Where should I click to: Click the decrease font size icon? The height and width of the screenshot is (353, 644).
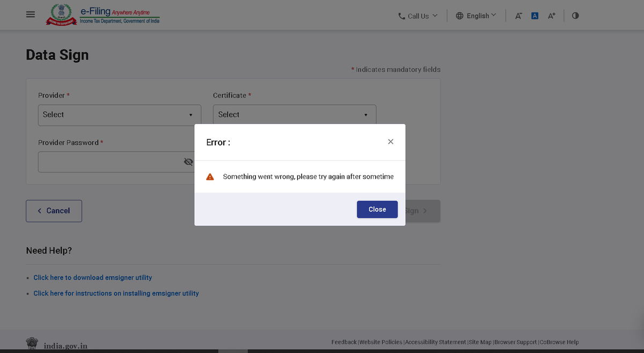click(518, 16)
